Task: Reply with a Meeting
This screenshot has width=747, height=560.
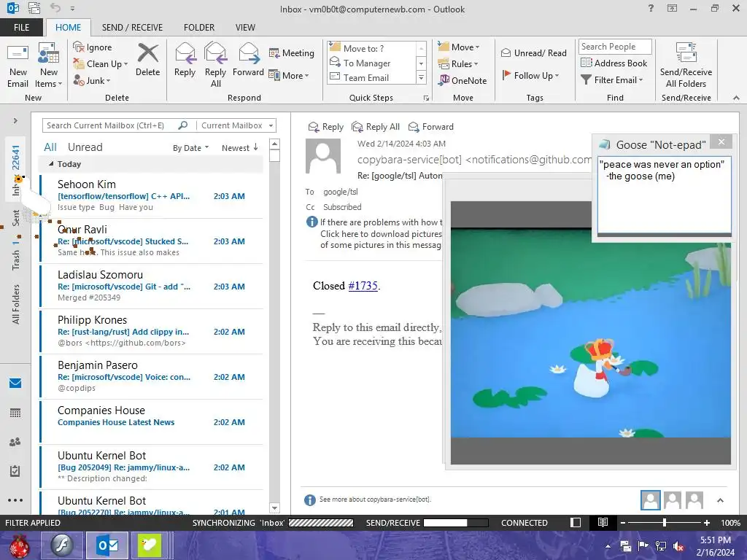Action: point(292,52)
